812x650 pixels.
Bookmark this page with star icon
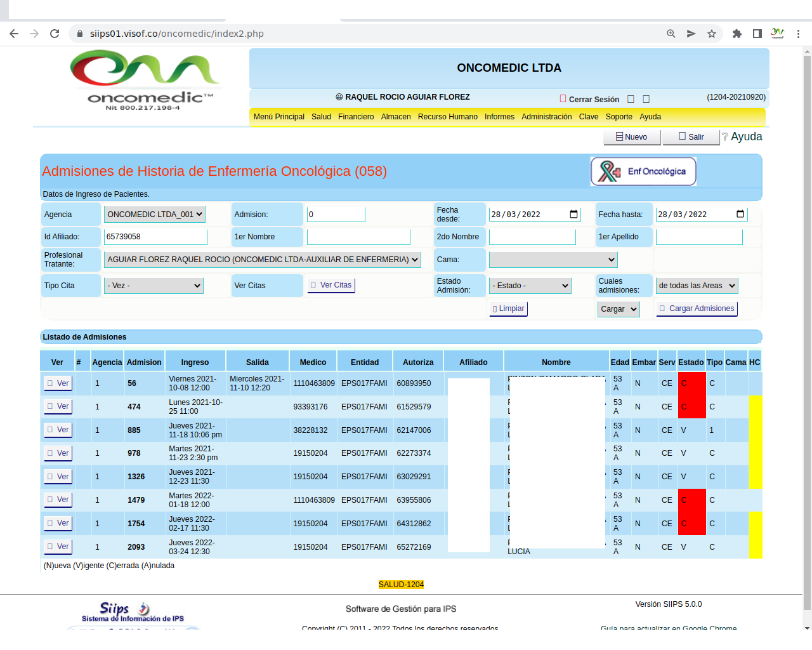coord(712,34)
